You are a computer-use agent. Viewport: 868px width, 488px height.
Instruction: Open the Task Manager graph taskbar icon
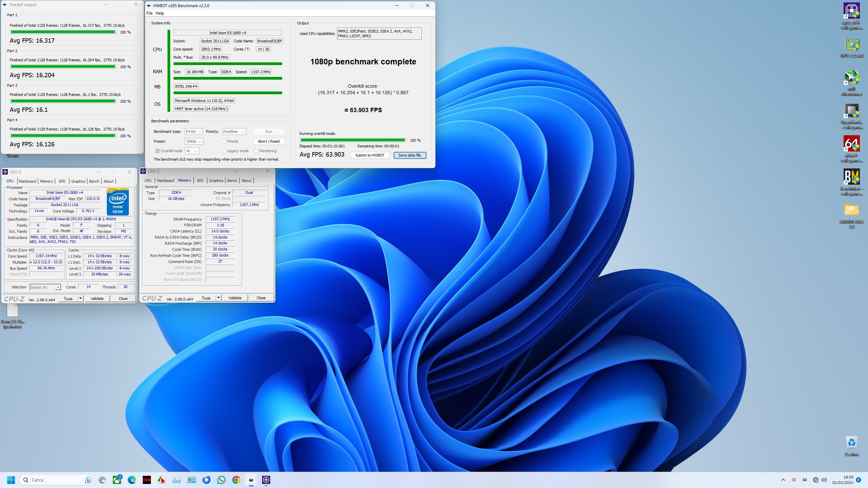point(177,480)
